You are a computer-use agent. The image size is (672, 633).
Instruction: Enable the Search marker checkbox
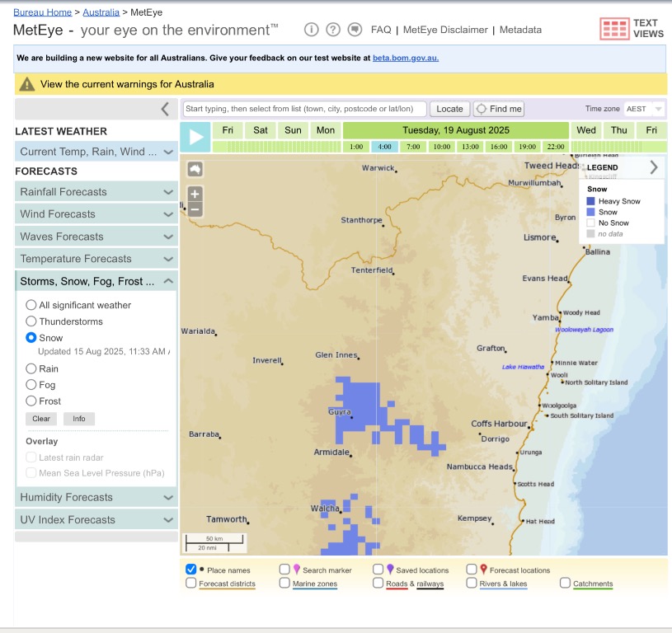click(284, 570)
